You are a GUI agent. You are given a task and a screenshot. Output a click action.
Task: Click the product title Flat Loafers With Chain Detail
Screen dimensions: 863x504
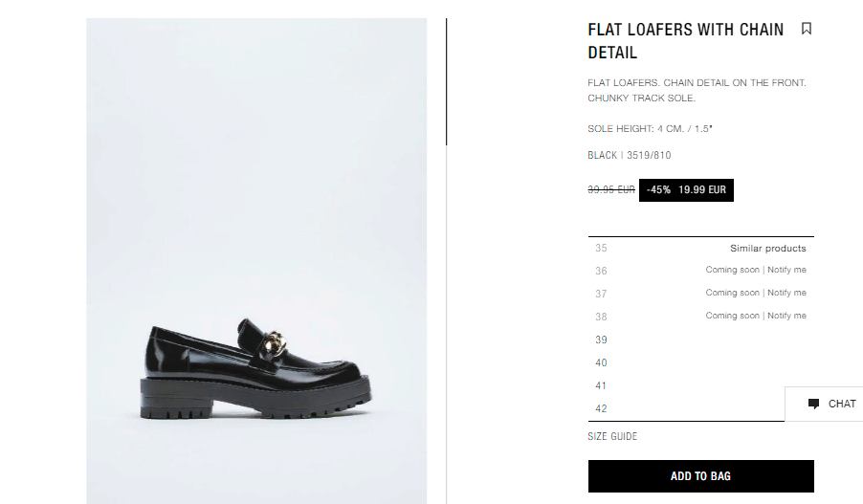(685, 41)
